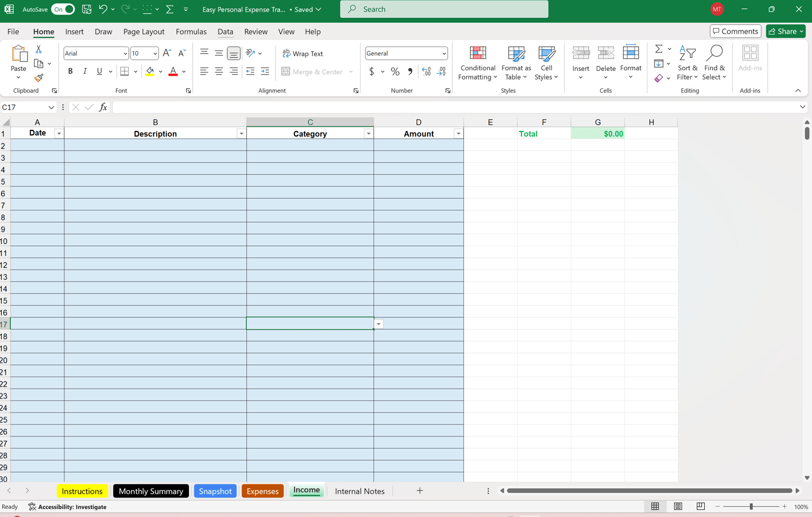This screenshot has height=517, width=812.
Task: Click the Paste clipboard icon
Action: pos(18,55)
